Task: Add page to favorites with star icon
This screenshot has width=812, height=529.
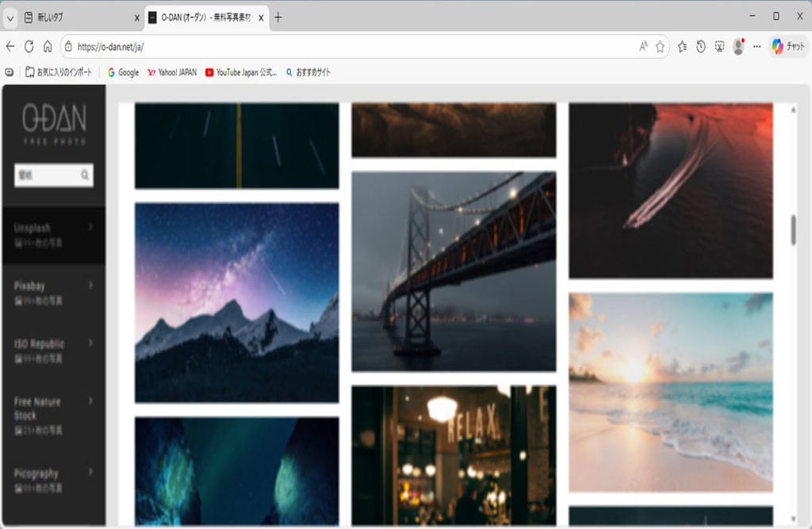Action: click(x=660, y=47)
